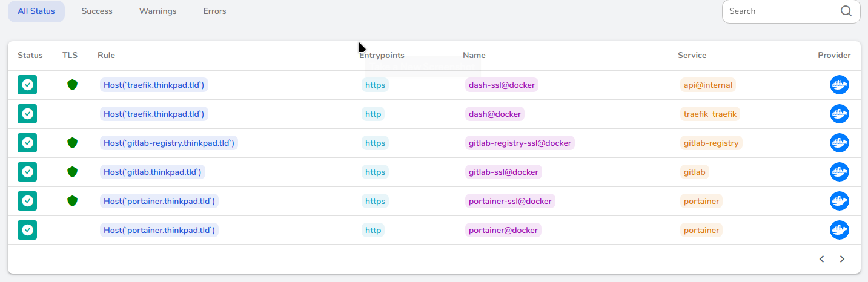Image resolution: width=868 pixels, height=282 pixels.
Task: Click the search magnifier icon
Action: click(846, 11)
